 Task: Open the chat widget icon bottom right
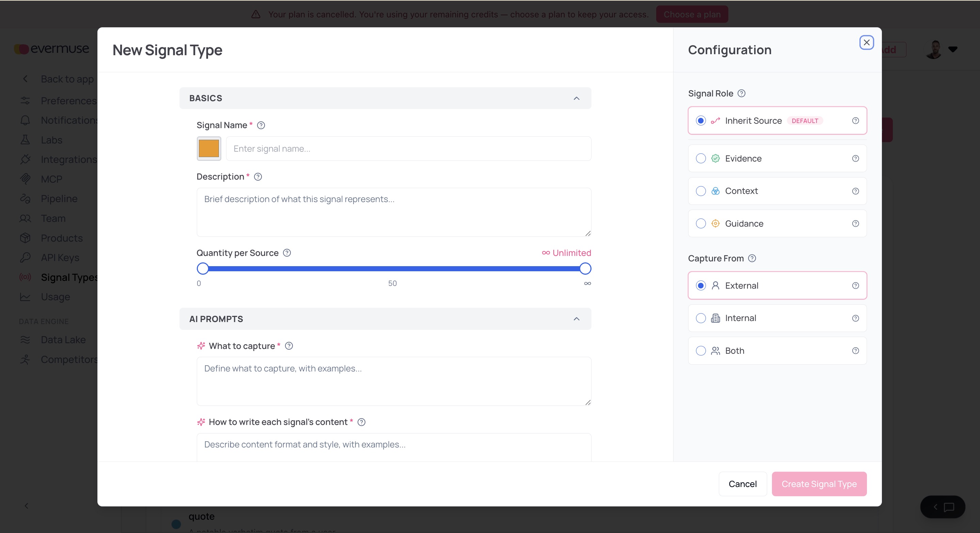[x=949, y=507]
